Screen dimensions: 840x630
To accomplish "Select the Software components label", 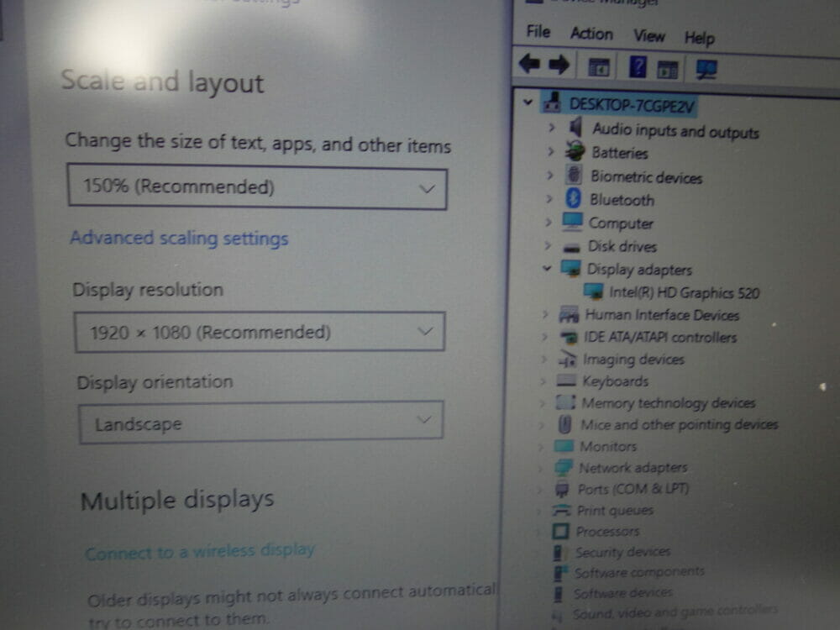I will coord(639,572).
